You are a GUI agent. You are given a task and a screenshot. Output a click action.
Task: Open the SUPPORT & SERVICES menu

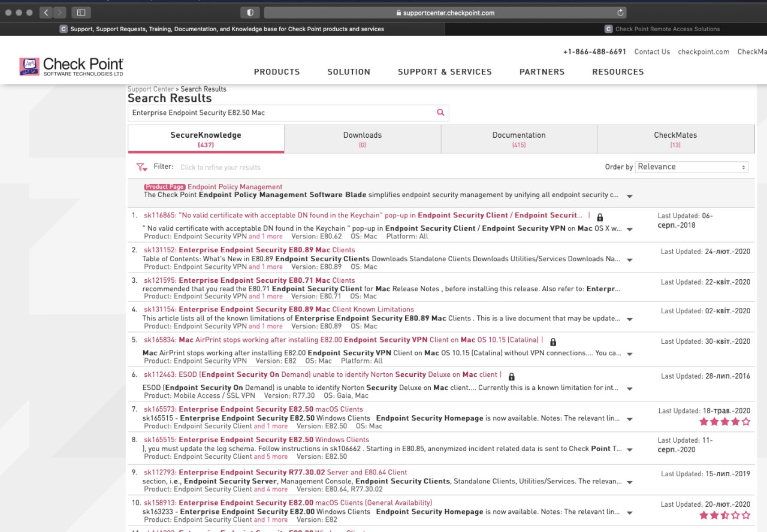tap(445, 72)
